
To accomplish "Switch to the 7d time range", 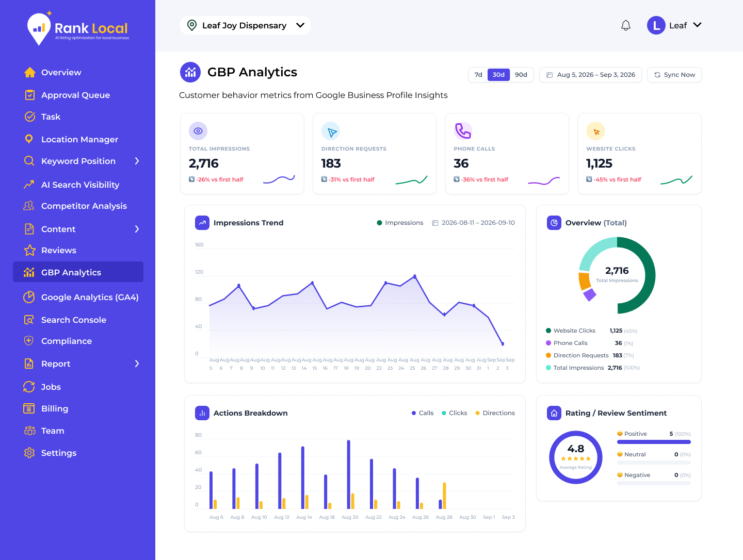I will point(478,75).
